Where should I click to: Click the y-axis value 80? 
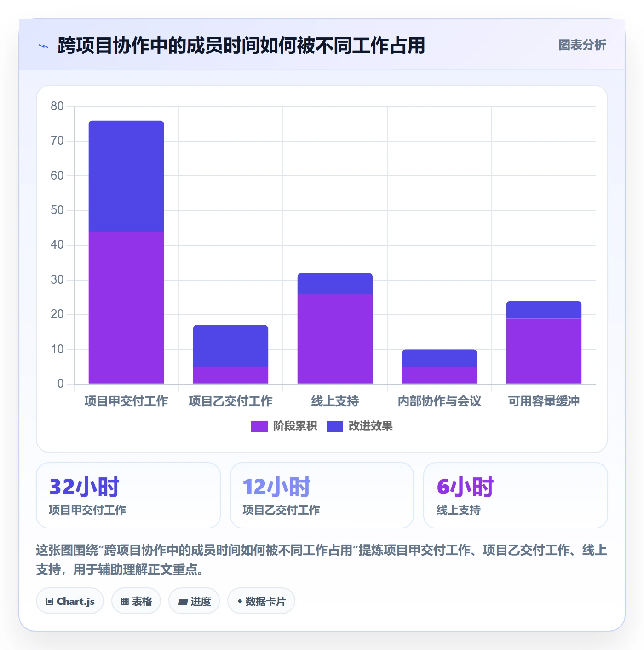[57, 106]
